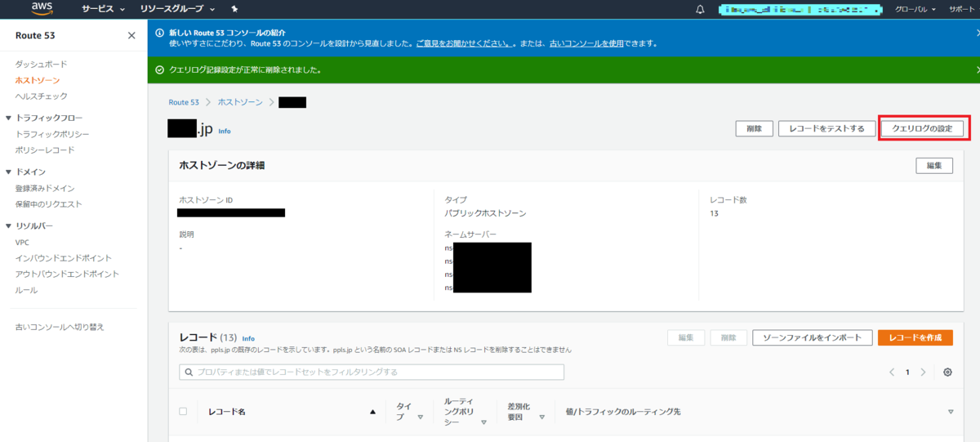The height and width of the screenshot is (442, 980).
Task: Sort the 値/トラフィックのルーティング先 column
Action: pos(951,412)
